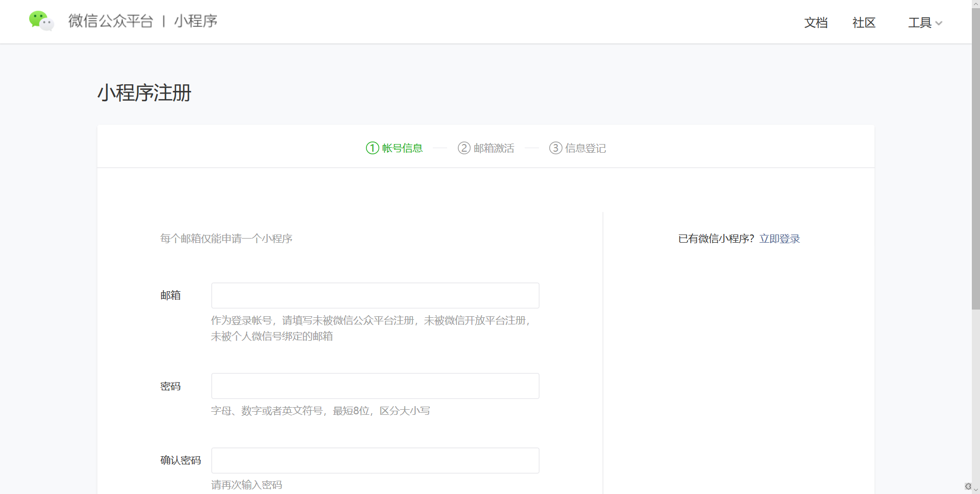Focus the 确认密码 input field
The width and height of the screenshot is (980, 494).
375,460
